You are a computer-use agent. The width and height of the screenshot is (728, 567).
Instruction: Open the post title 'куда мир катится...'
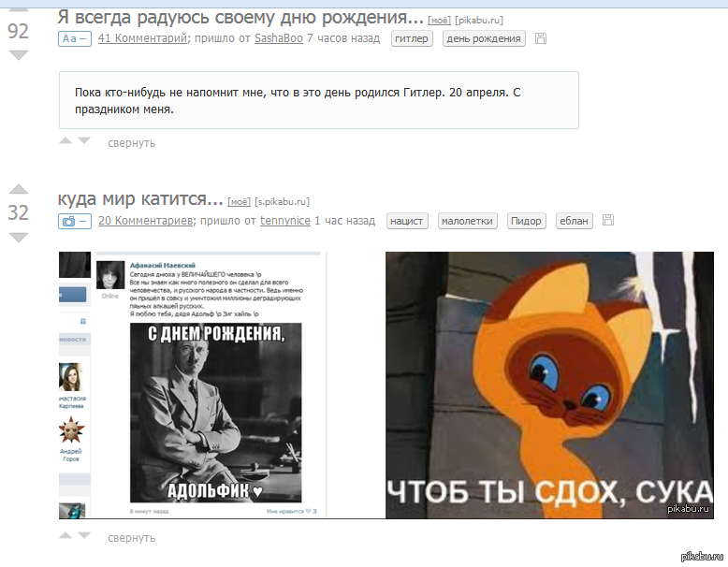pyautogui.click(x=140, y=199)
